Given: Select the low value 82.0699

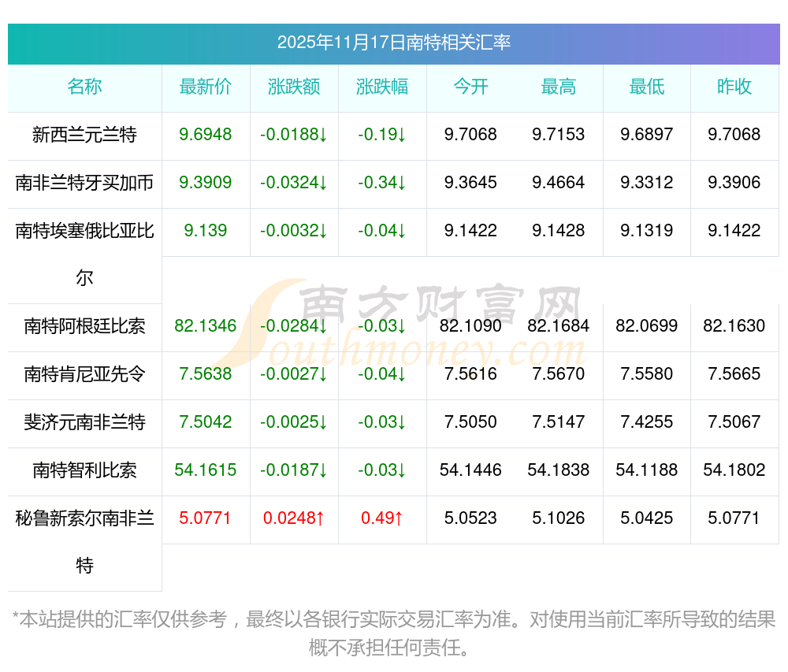Looking at the screenshot, I should click(647, 326).
